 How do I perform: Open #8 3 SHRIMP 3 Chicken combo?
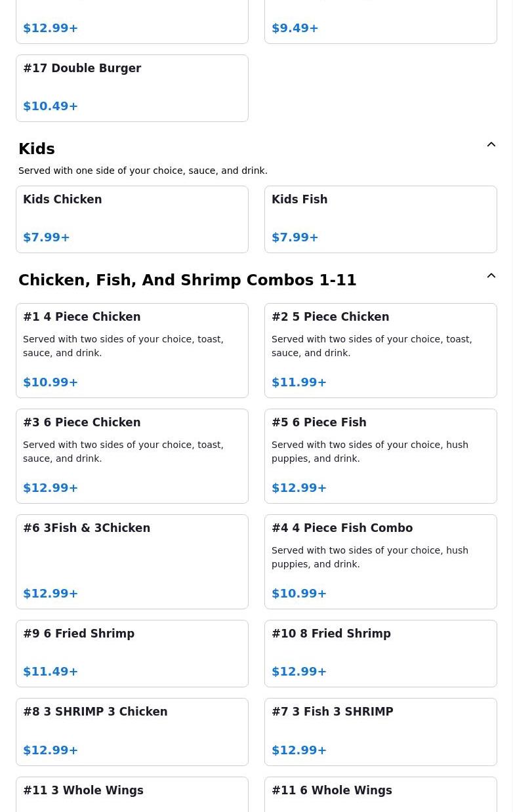(132, 731)
